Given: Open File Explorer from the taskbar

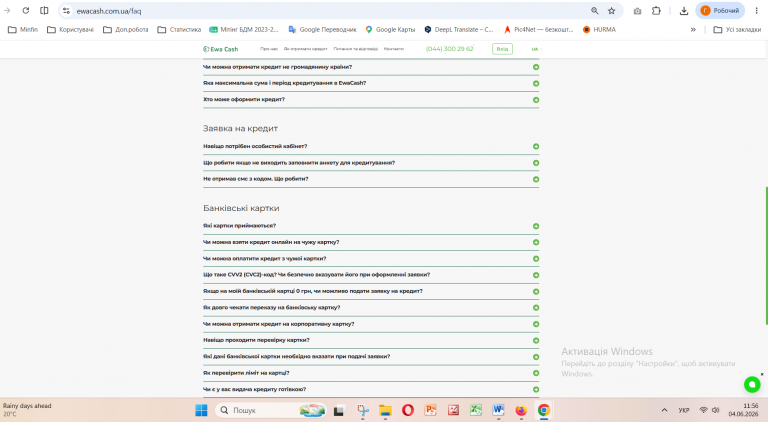Looking at the screenshot, I should point(385,410).
